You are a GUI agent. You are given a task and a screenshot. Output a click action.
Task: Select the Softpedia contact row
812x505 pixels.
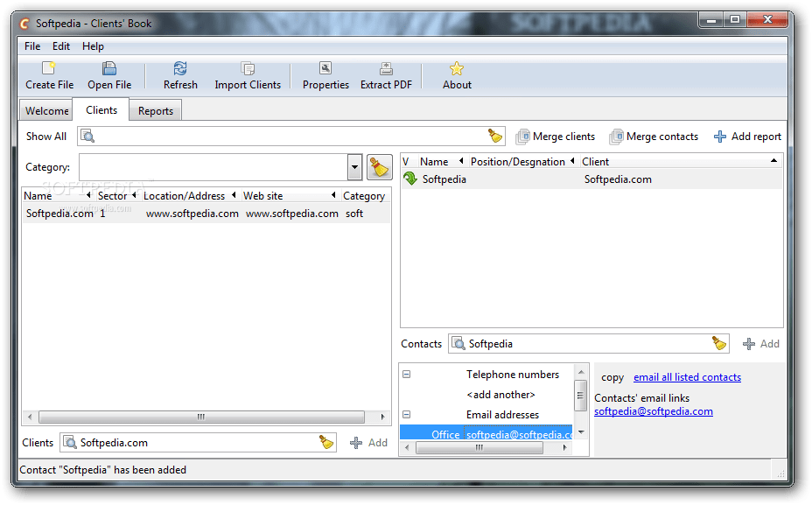[x=591, y=179]
